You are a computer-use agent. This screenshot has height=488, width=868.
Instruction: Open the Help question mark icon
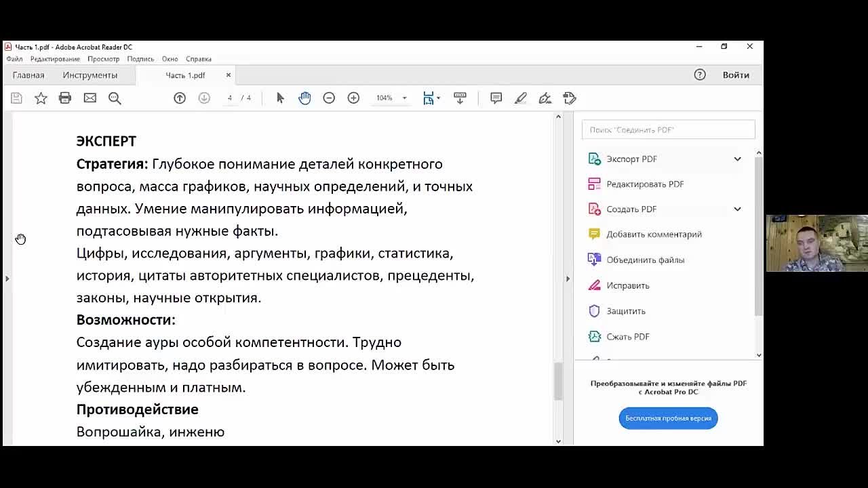[700, 75]
